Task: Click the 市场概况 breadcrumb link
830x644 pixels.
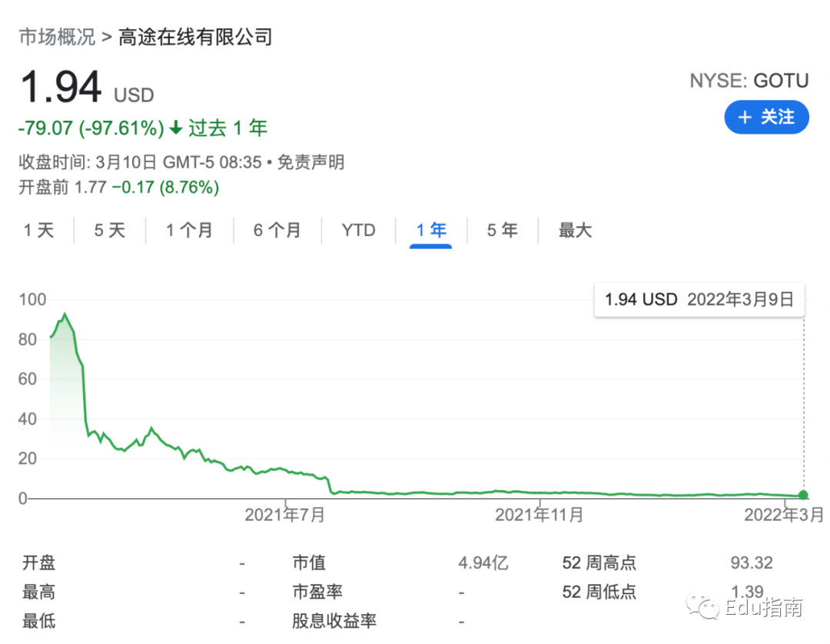Action: pyautogui.click(x=57, y=37)
